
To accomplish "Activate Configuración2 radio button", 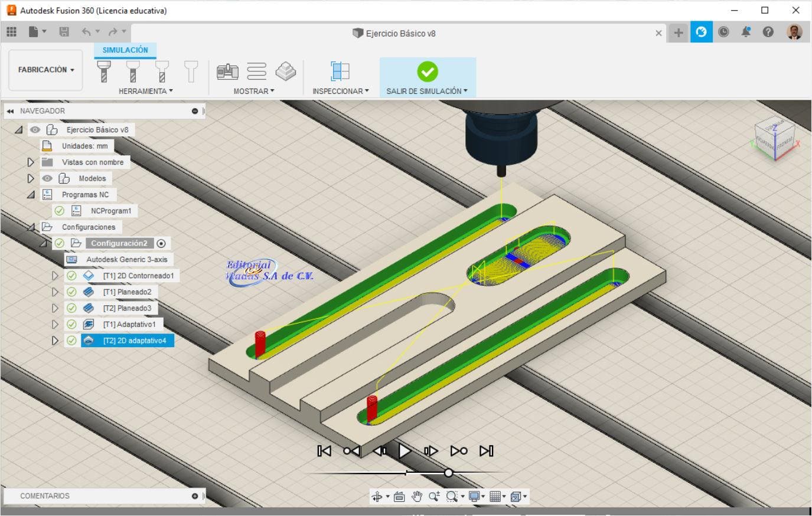I will 161,243.
